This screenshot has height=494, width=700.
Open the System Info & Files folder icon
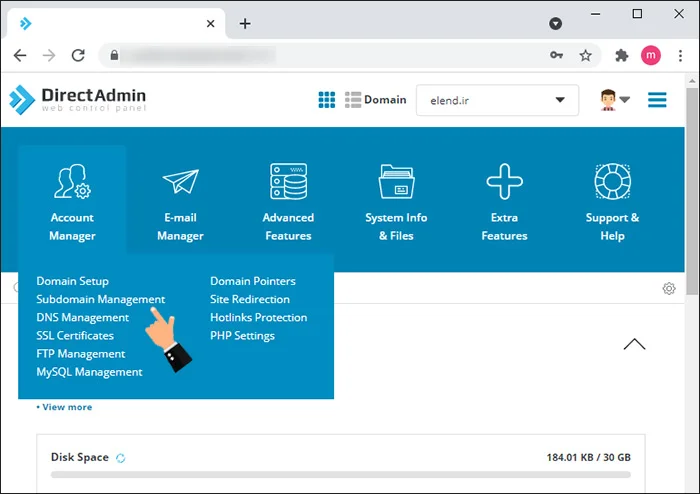396,183
